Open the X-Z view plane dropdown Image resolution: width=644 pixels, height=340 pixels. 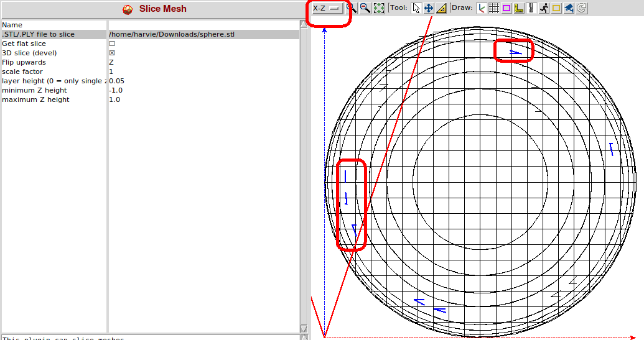(327, 8)
